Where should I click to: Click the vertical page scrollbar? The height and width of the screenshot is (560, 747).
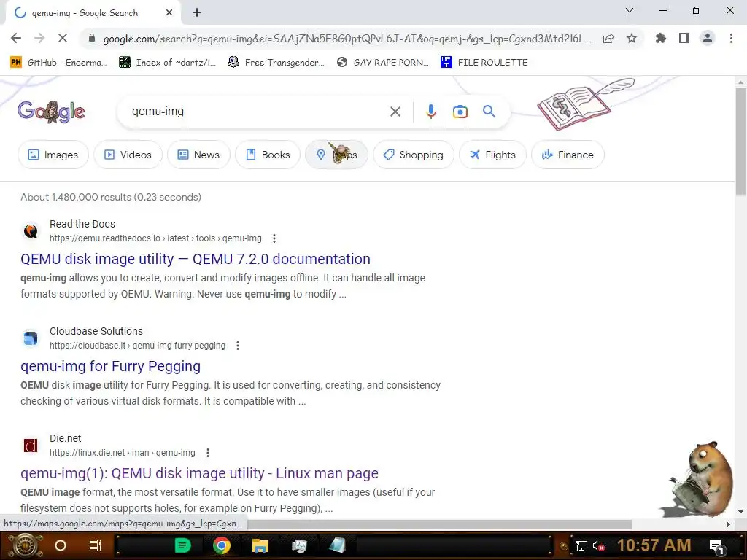(740, 141)
